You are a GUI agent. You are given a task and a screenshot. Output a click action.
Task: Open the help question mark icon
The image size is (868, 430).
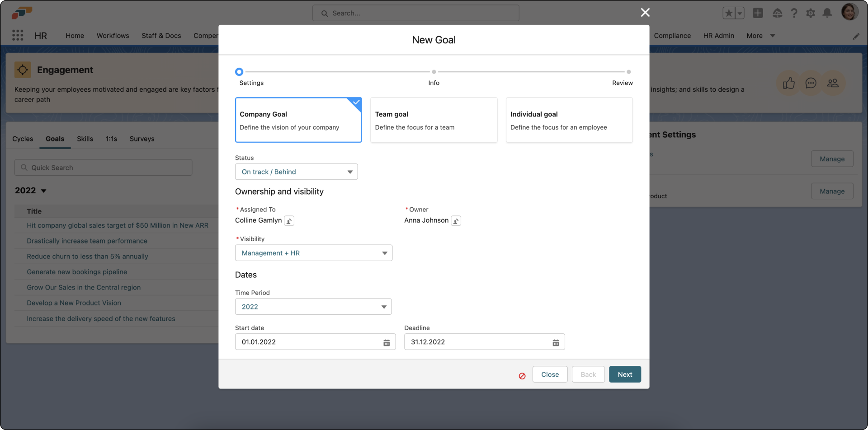(x=794, y=13)
